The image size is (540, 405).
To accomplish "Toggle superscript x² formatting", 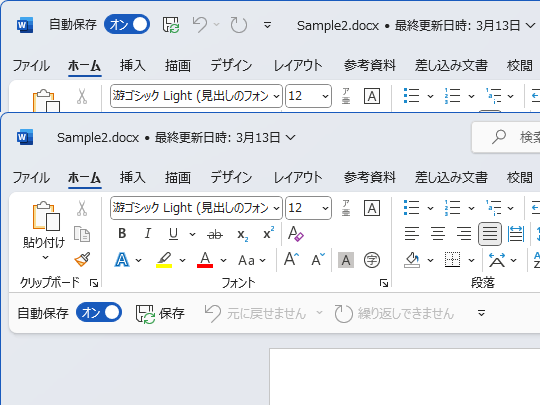I will (x=268, y=233).
